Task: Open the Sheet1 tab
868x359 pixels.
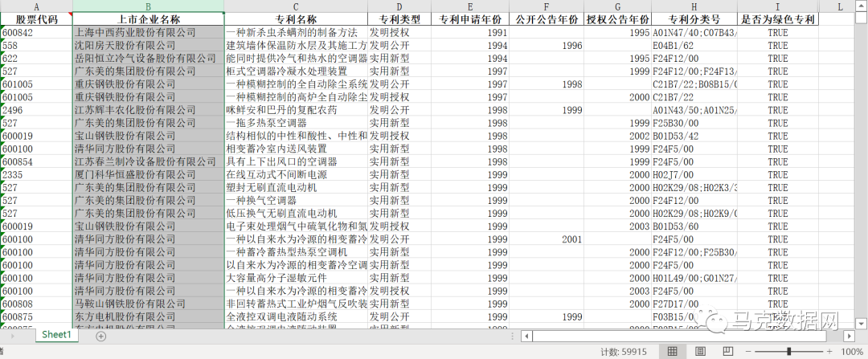Action: (x=56, y=335)
